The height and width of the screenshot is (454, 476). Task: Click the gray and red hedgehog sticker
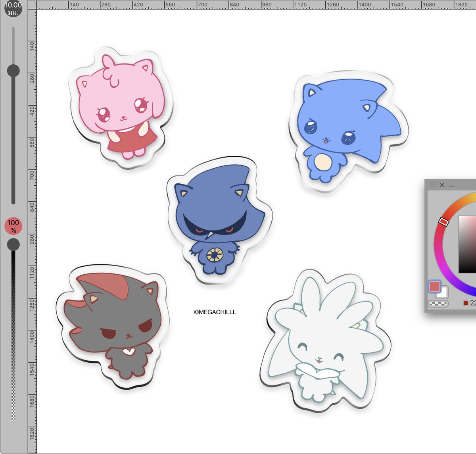tap(112, 327)
